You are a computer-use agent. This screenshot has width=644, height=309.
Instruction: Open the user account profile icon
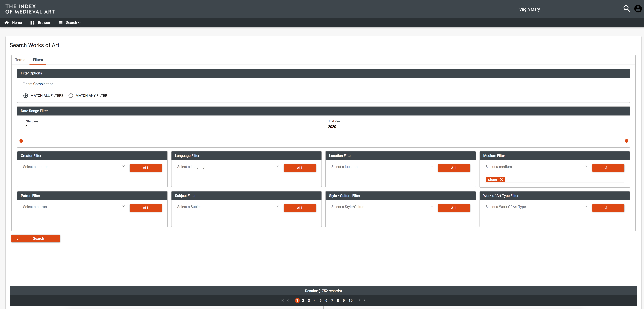[638, 9]
